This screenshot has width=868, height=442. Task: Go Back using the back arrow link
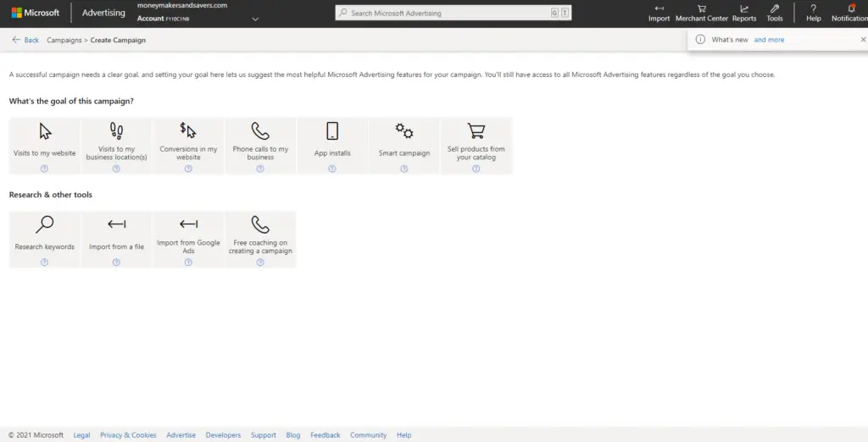tap(25, 40)
